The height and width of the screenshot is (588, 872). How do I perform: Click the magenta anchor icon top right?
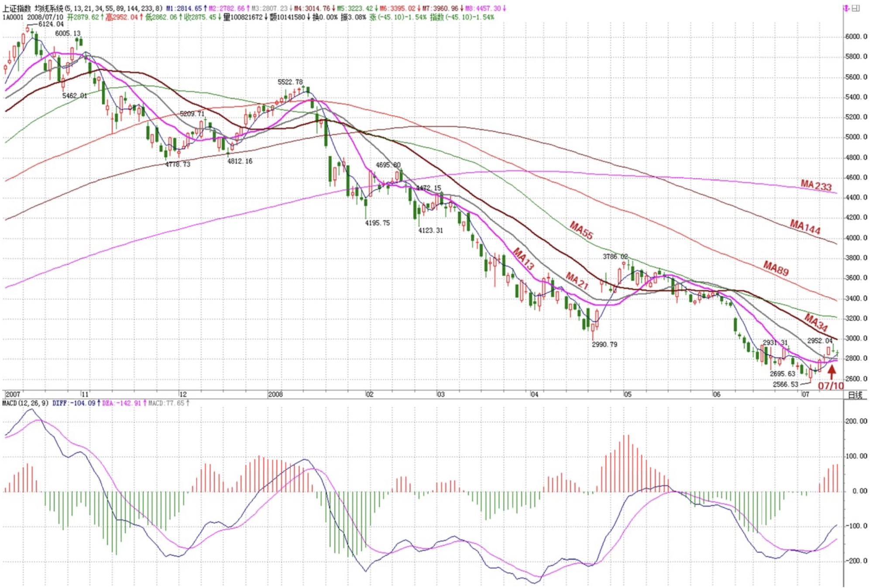tap(846, 8)
